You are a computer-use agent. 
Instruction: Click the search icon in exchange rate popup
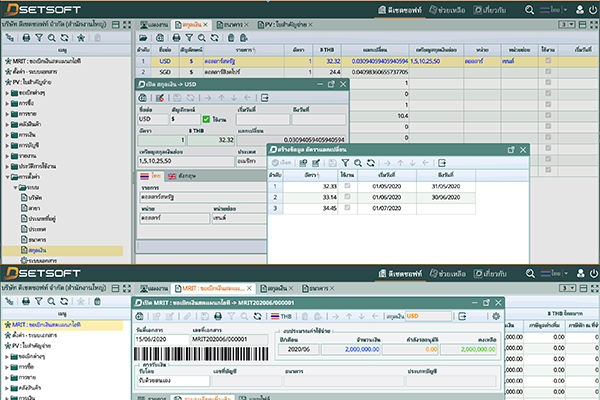pos(356,162)
